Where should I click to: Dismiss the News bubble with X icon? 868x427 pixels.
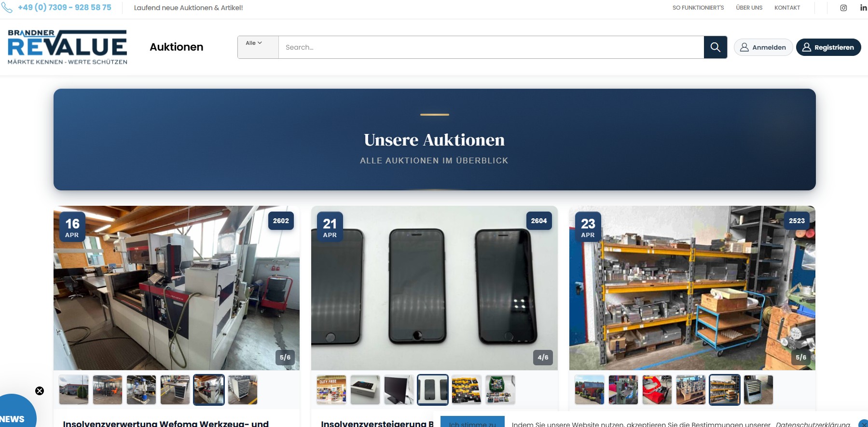[40, 391]
